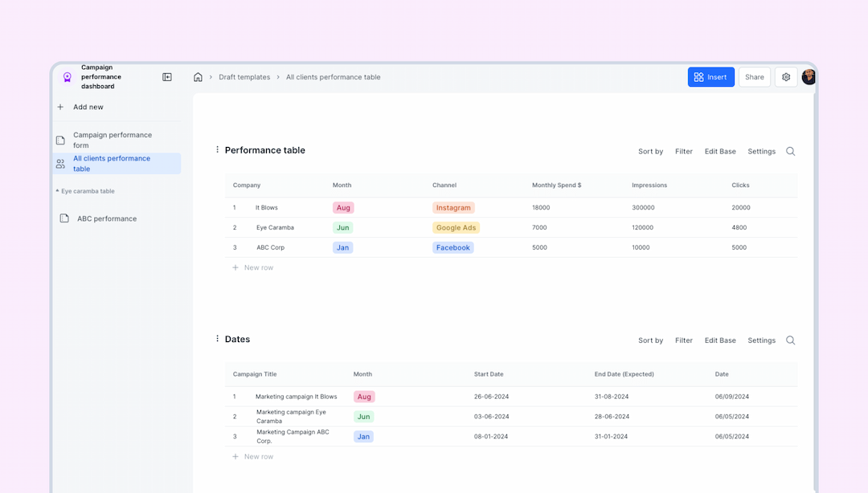The width and height of the screenshot is (868, 493).
Task: Click the pink Aug tag in the Dates table
Action: [x=364, y=396]
